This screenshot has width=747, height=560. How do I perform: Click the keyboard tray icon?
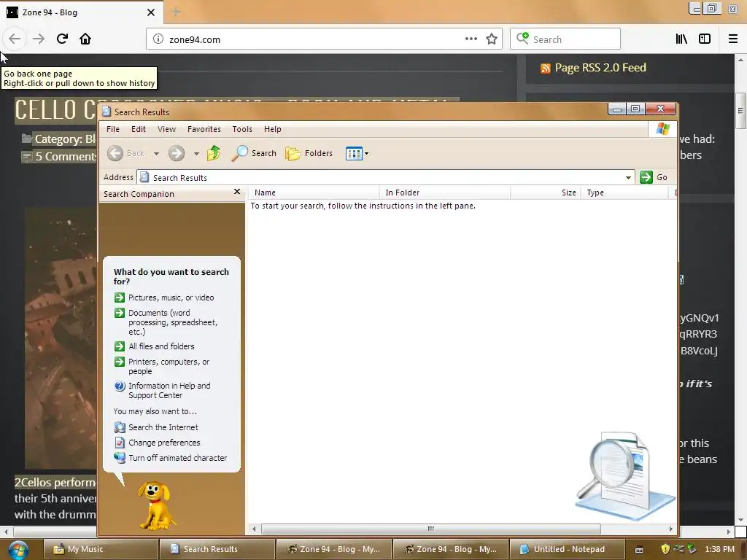[639, 550]
